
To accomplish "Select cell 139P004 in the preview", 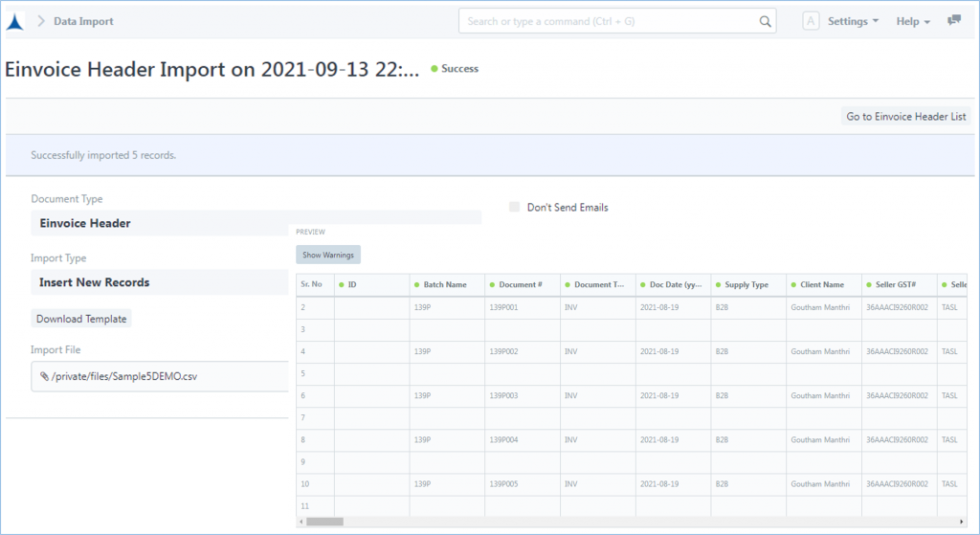I will (523, 440).
